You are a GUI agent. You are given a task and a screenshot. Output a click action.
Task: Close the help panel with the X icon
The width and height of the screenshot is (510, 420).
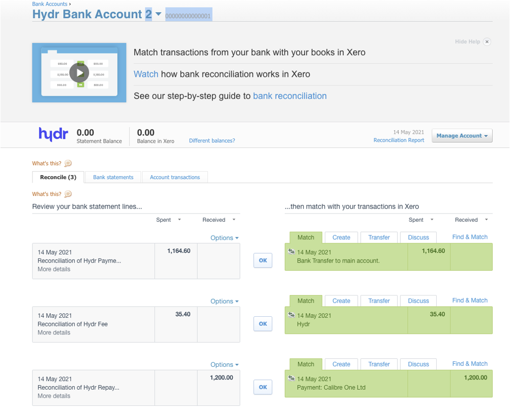(x=487, y=41)
